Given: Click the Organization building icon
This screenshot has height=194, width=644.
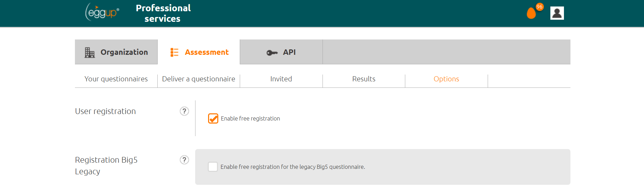Looking at the screenshot, I should [x=90, y=52].
